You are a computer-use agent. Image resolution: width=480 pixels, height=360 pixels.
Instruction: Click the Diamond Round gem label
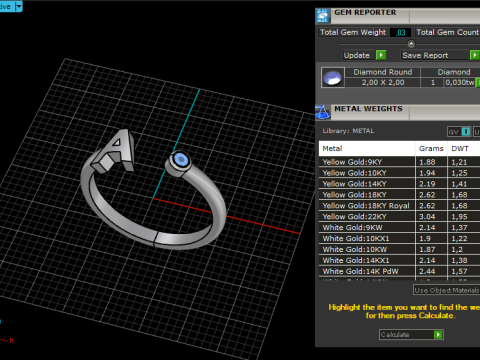coord(383,72)
